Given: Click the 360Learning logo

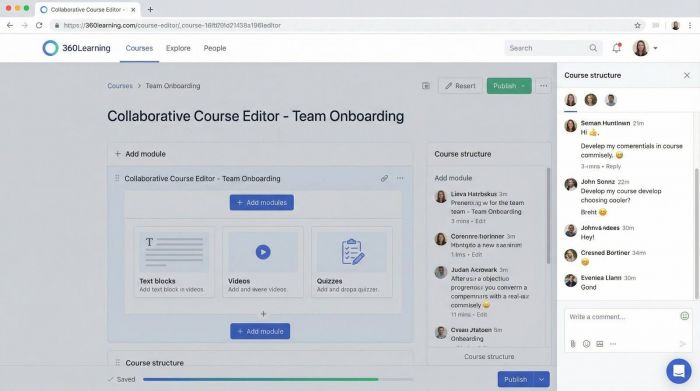Looking at the screenshot, I should (x=76, y=48).
